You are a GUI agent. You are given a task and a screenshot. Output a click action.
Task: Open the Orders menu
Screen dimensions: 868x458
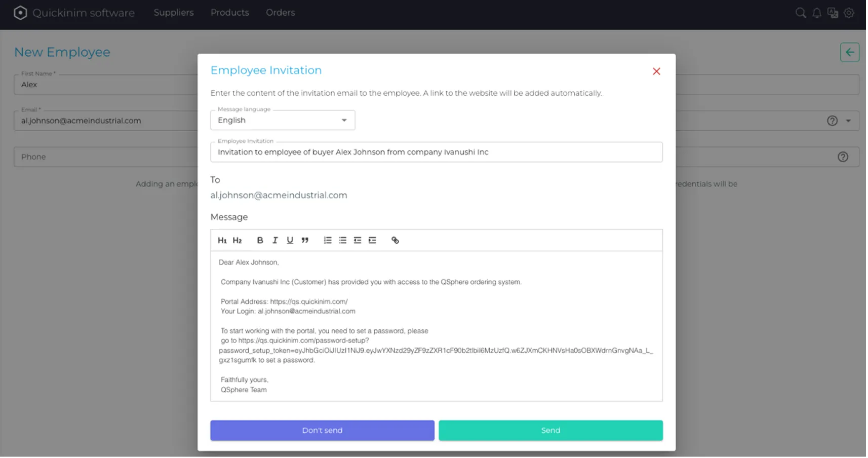280,13
